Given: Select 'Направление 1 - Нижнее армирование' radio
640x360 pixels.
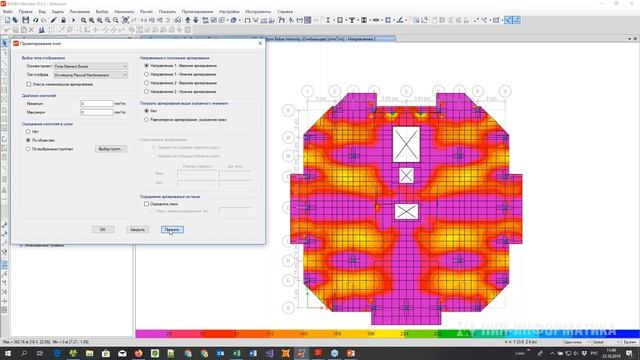Looking at the screenshot, I should tap(147, 74).
